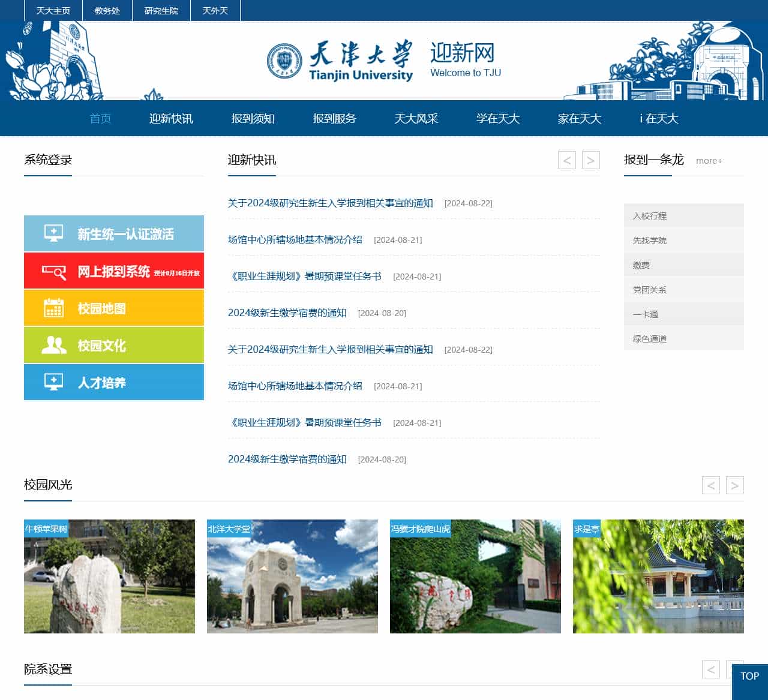Open the notice 2024级新生缴学宿费的通知
768x700 pixels.
[x=287, y=313]
